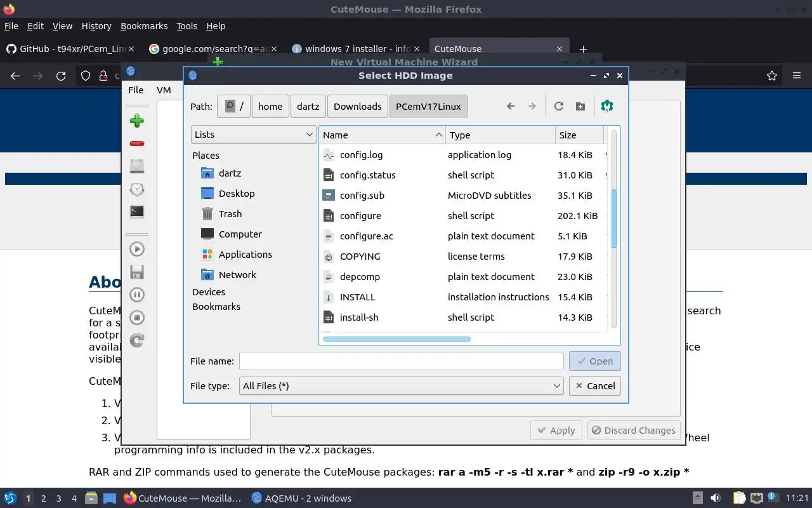Sort files by Size column header
The width and height of the screenshot is (812, 508).
579,135
